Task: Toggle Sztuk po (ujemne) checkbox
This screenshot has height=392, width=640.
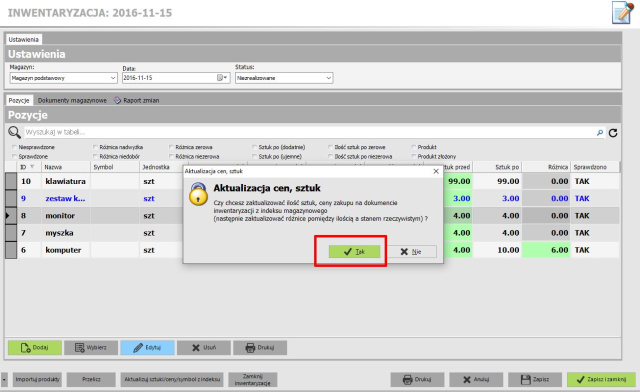Action: 255,156
